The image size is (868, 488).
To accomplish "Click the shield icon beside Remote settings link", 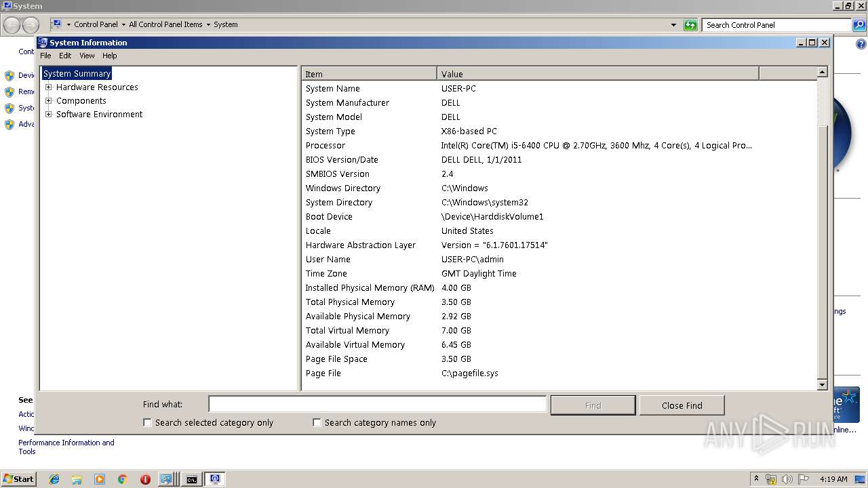I will click(9, 92).
